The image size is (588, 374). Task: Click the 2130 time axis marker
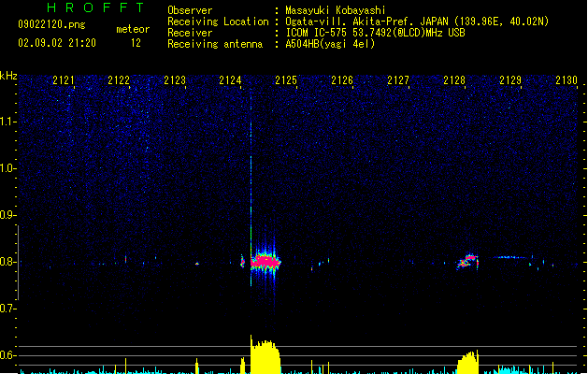point(566,79)
